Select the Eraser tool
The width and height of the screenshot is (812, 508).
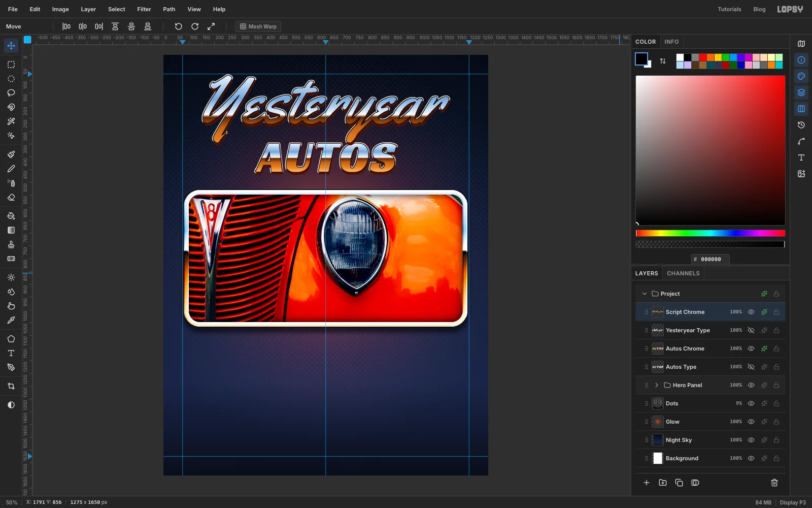pyautogui.click(x=11, y=197)
